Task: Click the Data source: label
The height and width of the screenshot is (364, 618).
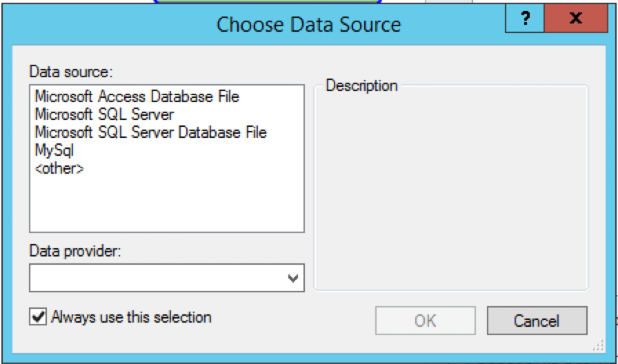Action: coord(71,72)
